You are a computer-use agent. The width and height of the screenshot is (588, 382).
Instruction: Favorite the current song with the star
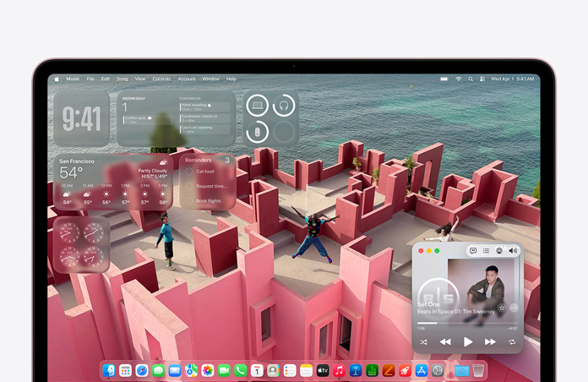tap(502, 308)
